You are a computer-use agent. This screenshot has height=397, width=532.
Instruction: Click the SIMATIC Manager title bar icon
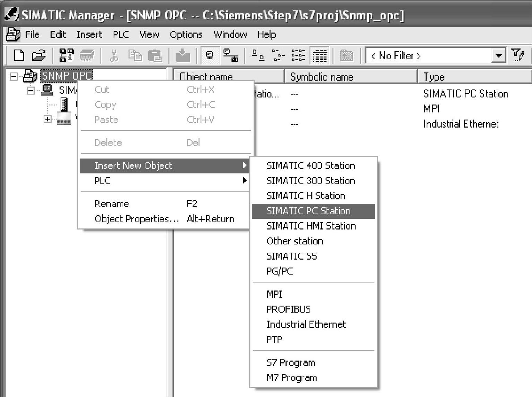11,15
